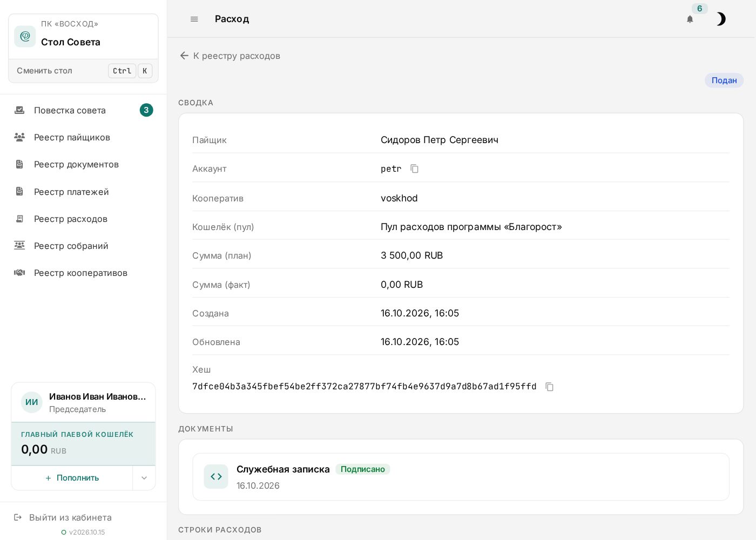Click the Пополнить wallet button
Image resolution: width=756 pixels, height=540 pixels.
pos(72,478)
